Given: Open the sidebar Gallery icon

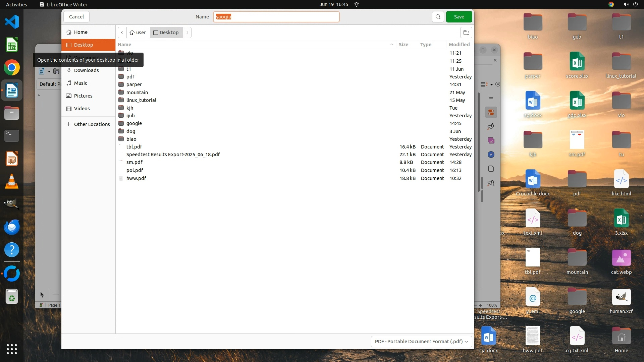Looking at the screenshot, I should pyautogui.click(x=491, y=140).
